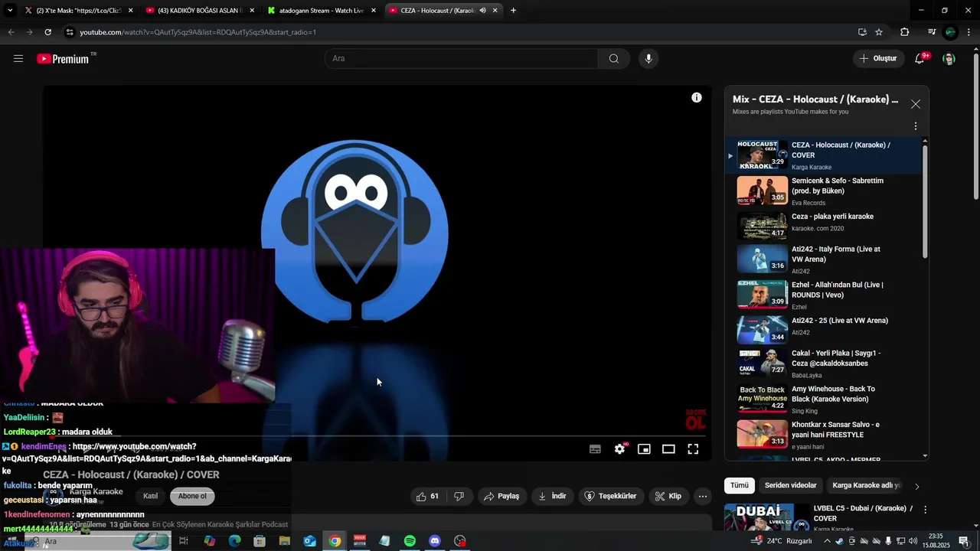
Task: Like the video with 61 likes
Action: point(427,496)
